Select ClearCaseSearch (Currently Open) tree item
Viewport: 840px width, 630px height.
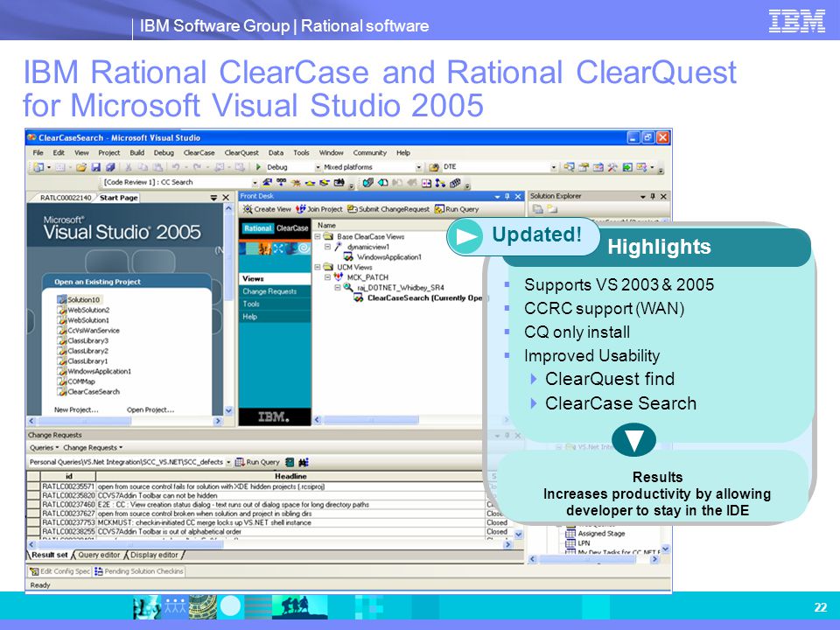[x=425, y=297]
